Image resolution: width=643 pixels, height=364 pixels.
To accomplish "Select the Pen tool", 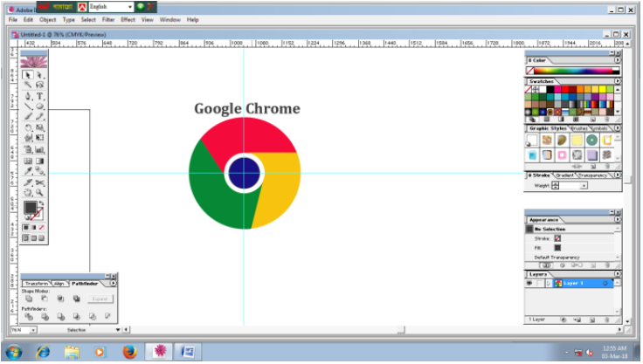I will pyautogui.click(x=27, y=96).
